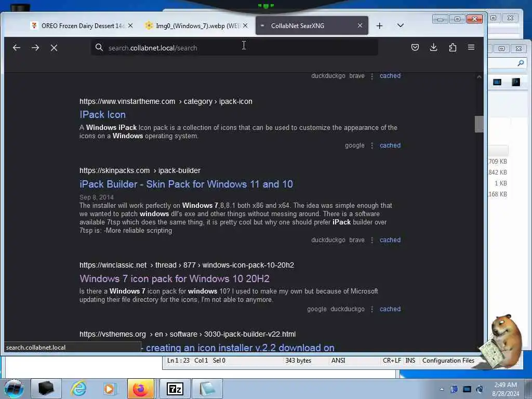Stop loading the current page
The width and height of the screenshot is (532, 399).
tap(54, 48)
